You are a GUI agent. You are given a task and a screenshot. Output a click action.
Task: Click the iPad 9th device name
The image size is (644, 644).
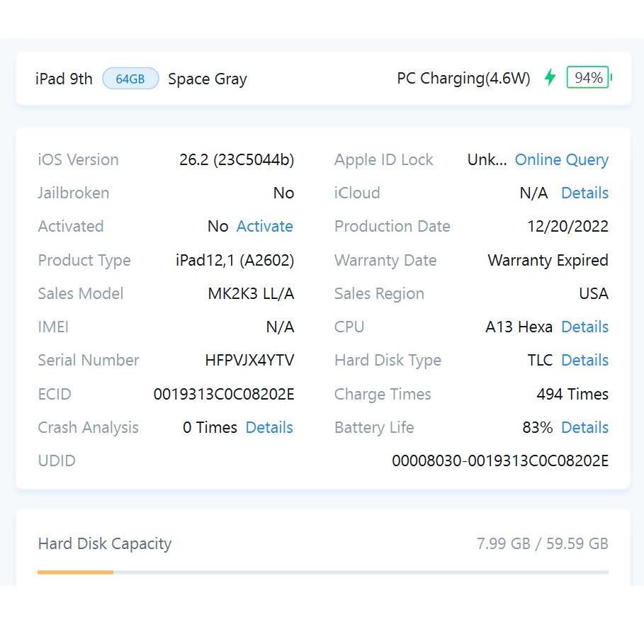tap(64, 79)
